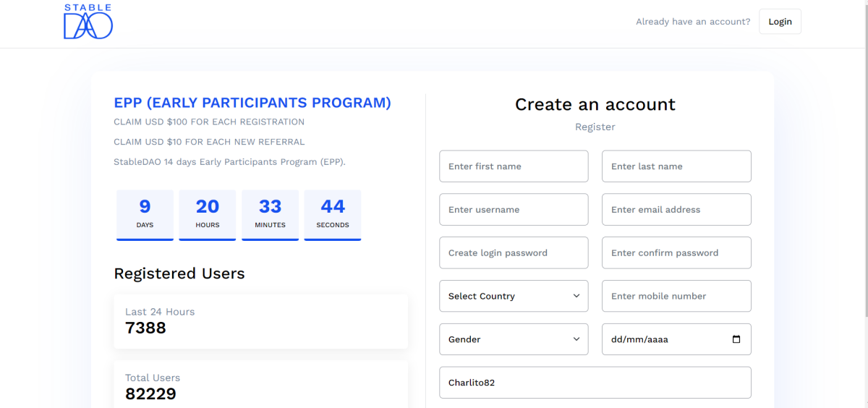Click the Days countdown tile
Viewport: 868px width, 408px height.
coord(145,215)
